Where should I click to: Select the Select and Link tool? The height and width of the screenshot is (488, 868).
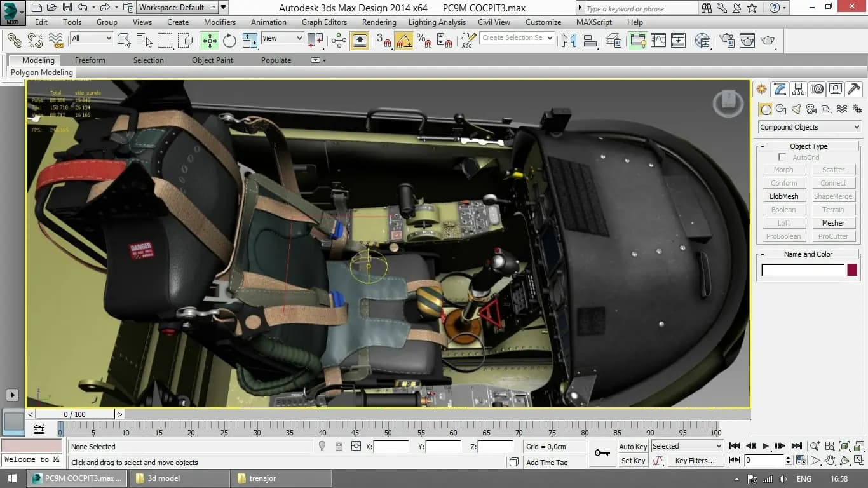pyautogui.click(x=15, y=40)
